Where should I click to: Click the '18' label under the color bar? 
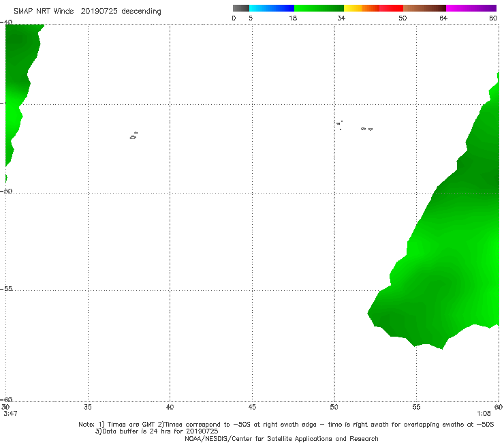[293, 18]
